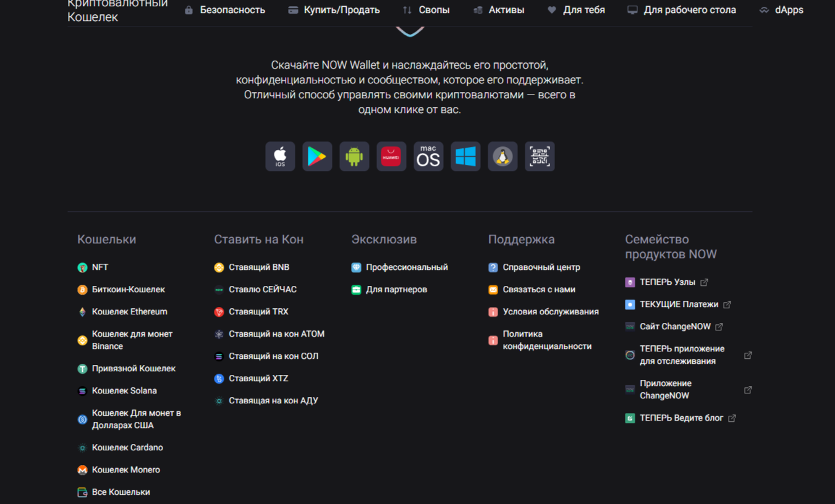Open Для рабочего стола navigation item
Image resolution: width=835 pixels, height=504 pixels.
(x=682, y=10)
